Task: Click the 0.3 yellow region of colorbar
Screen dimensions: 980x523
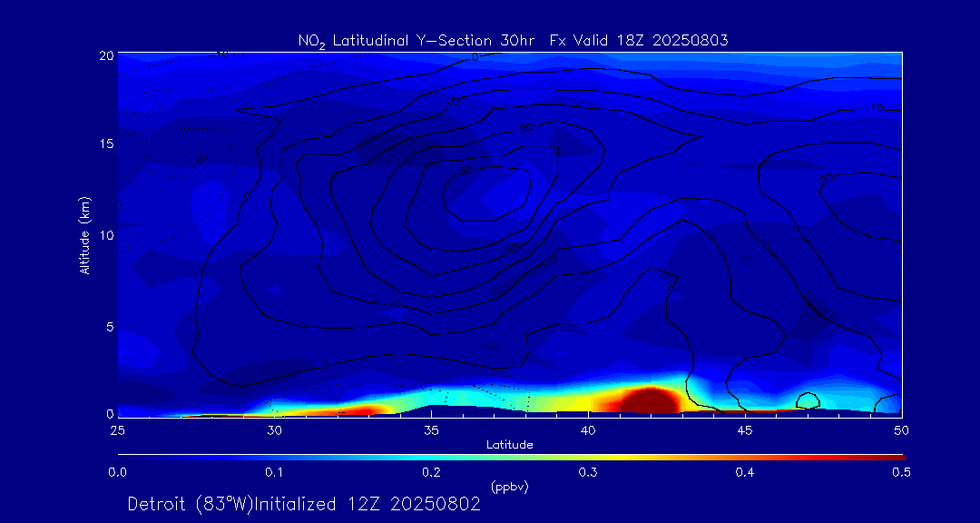Action: click(x=587, y=458)
